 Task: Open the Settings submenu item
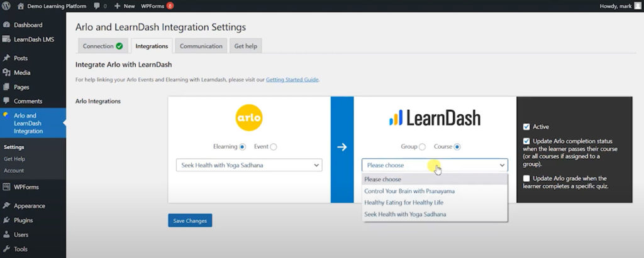pos(14,147)
